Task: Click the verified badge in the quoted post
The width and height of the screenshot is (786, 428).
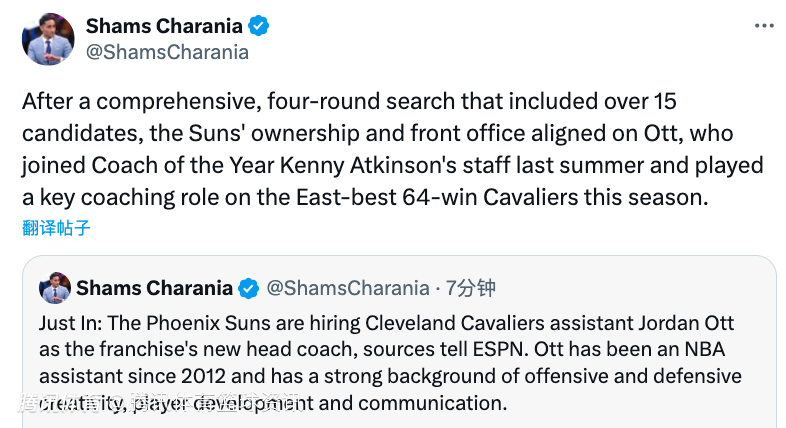Action: 248,289
